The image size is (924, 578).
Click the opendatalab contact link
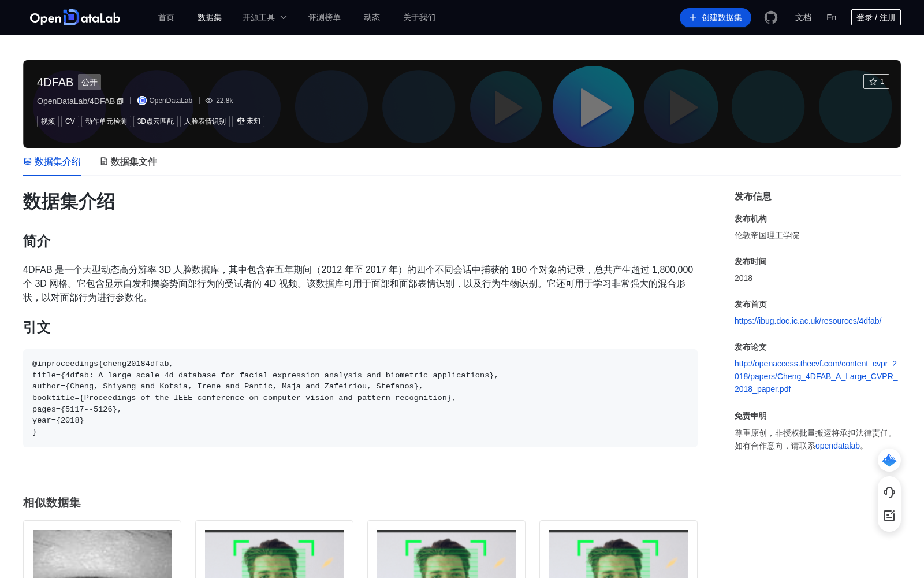[837, 446]
